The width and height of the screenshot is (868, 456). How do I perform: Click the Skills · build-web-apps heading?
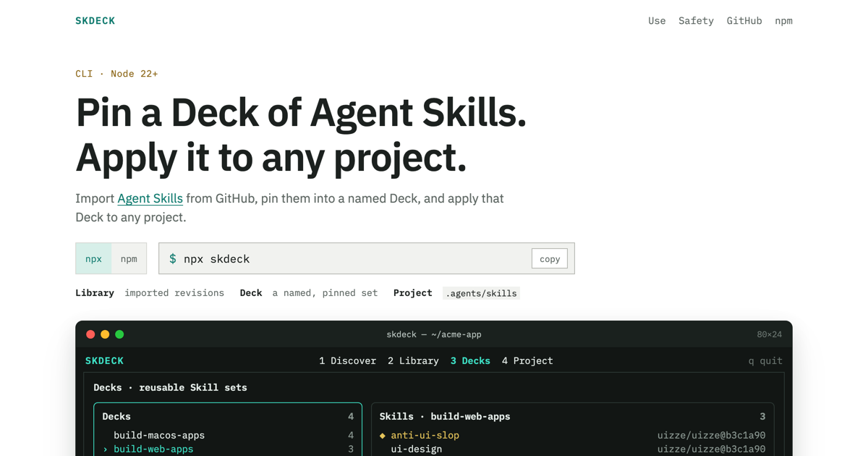pyautogui.click(x=445, y=416)
